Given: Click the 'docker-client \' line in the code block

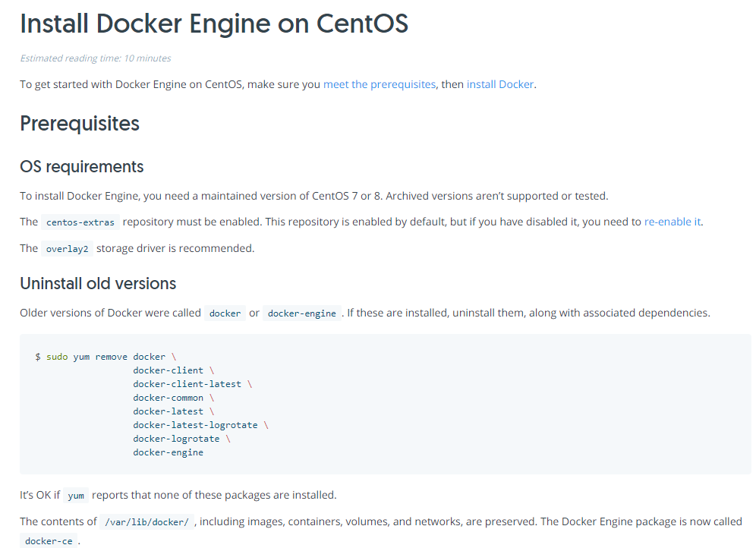Looking at the screenshot, I should coord(174,370).
